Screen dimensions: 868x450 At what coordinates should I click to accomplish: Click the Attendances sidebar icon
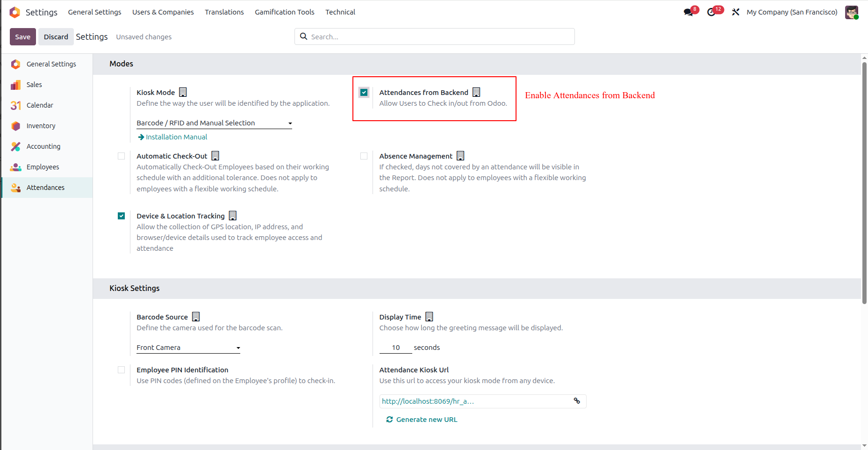point(16,188)
